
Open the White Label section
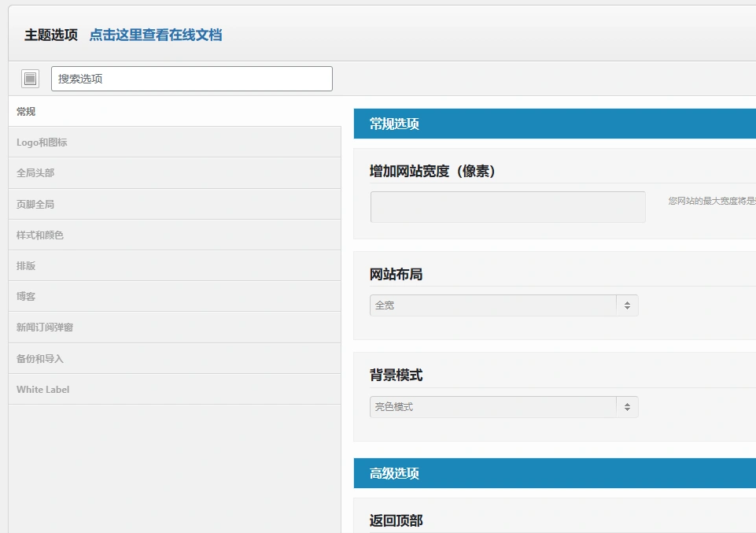tap(42, 389)
